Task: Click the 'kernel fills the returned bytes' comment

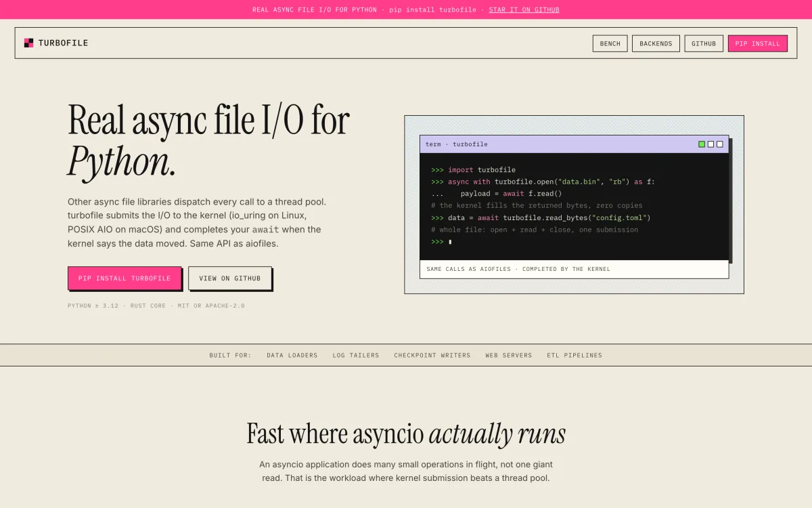Action: [537, 205]
